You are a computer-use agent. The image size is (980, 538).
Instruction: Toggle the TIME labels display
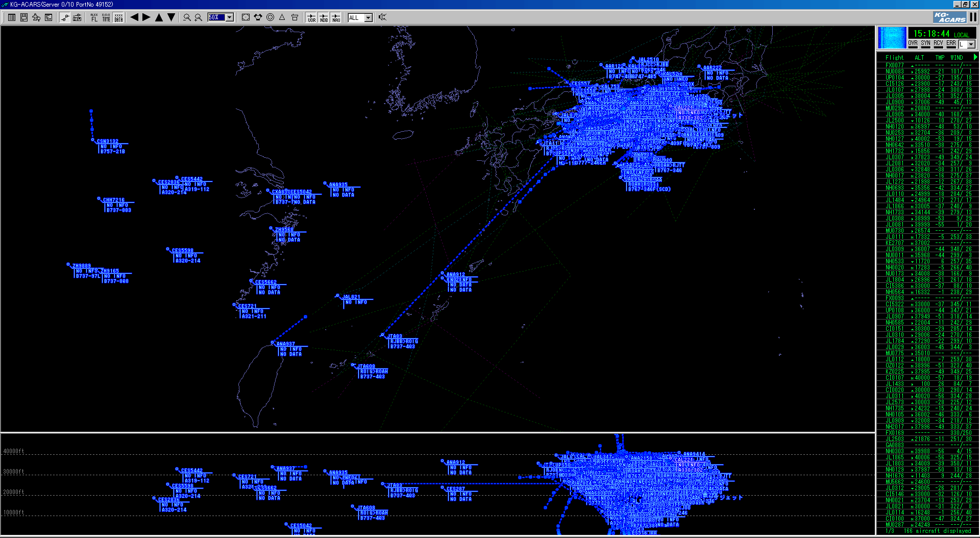click(x=106, y=17)
